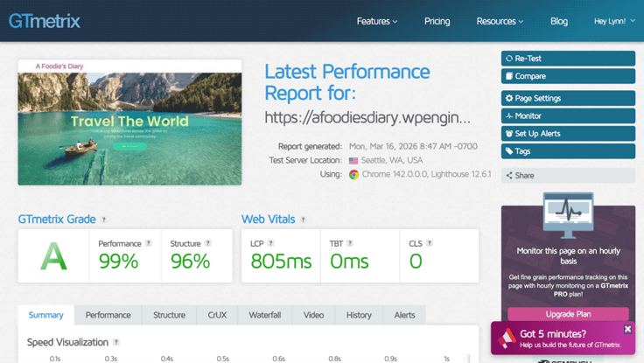Click the Speed Visualization help icon

tap(116, 342)
